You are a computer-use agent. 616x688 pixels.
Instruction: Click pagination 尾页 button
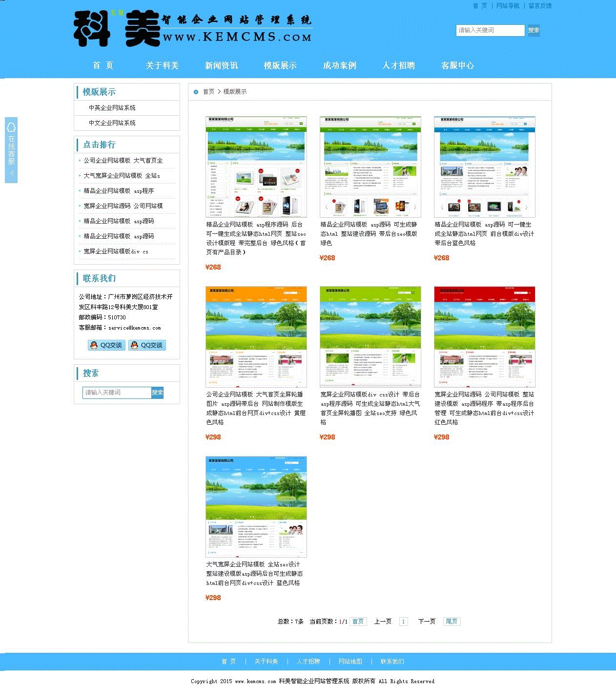[452, 622]
